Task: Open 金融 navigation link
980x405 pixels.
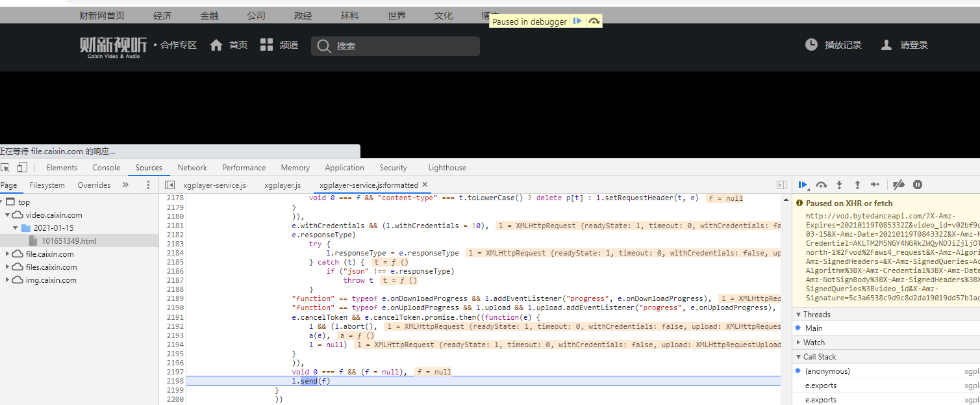Action: click(210, 16)
